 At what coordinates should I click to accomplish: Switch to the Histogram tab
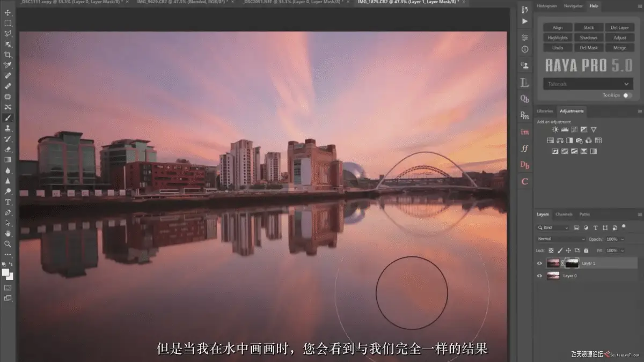point(546,5)
